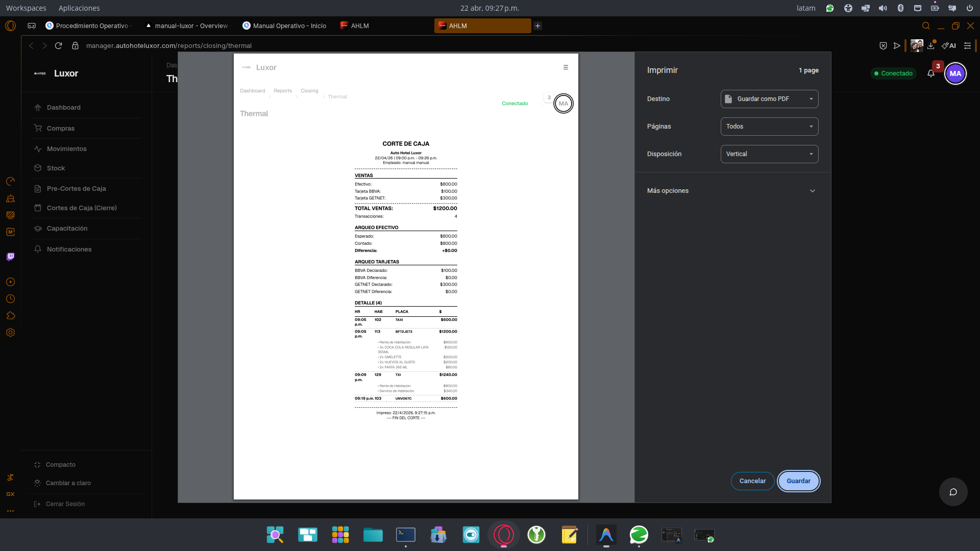Click the power icon in system tray
This screenshot has height=551, width=980.
click(x=969, y=8)
